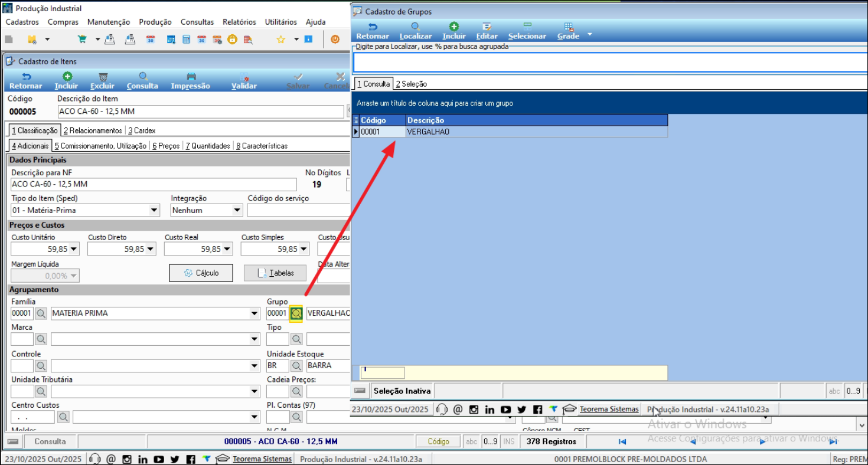Switch to the 6 Preços tab

[165, 146]
